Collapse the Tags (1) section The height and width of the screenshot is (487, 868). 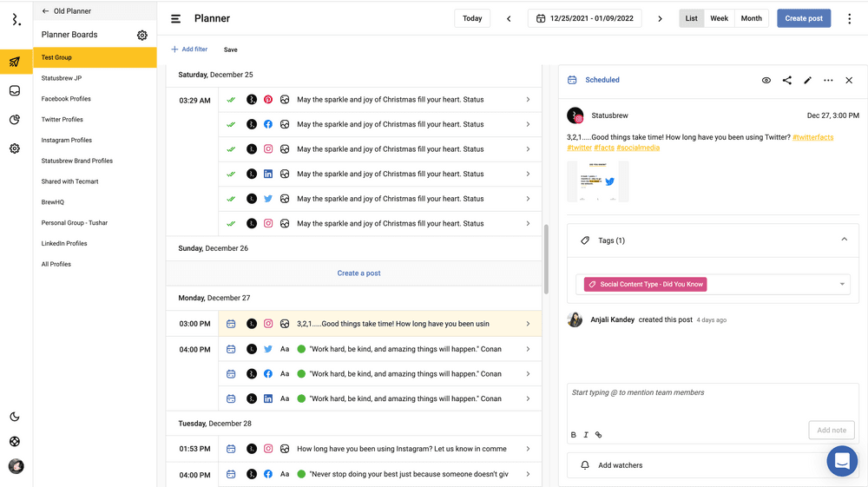click(844, 240)
